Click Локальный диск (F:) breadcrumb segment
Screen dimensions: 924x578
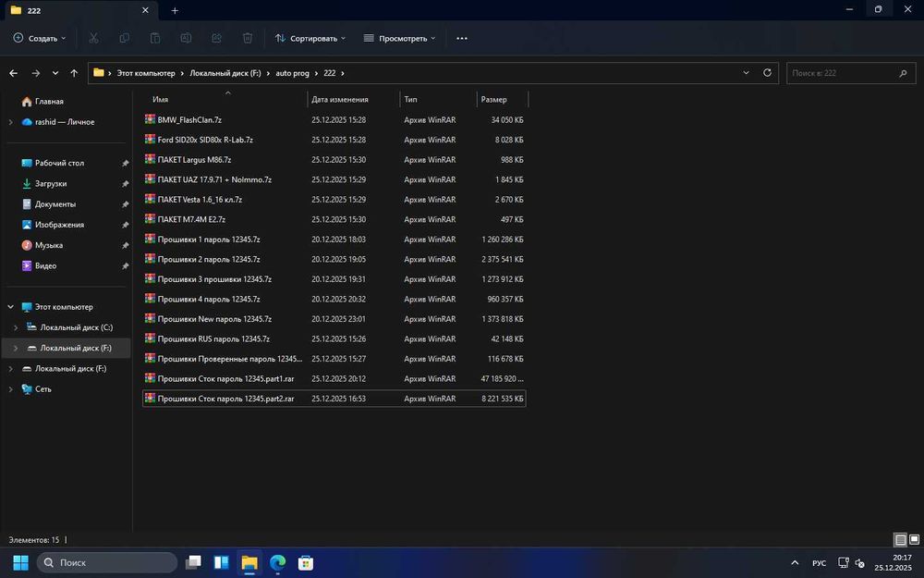point(225,73)
